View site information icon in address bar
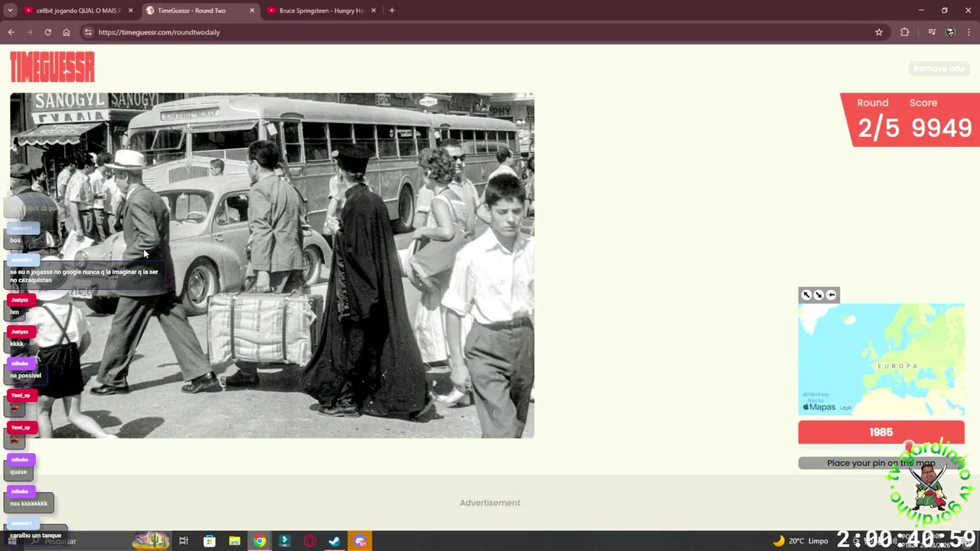This screenshot has height=551, width=980. (88, 32)
